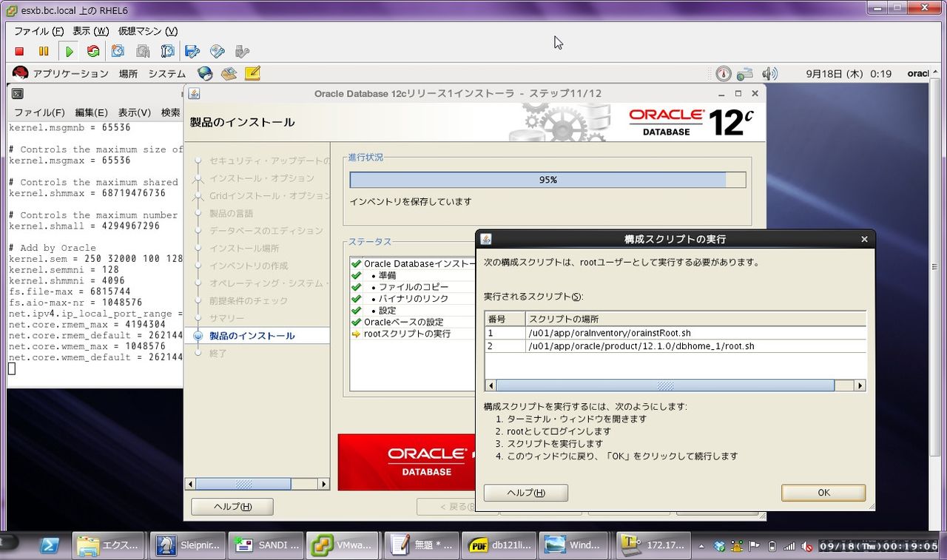Click the USB device connection icon
Viewport: 947px width, 560px height.
pos(242,51)
